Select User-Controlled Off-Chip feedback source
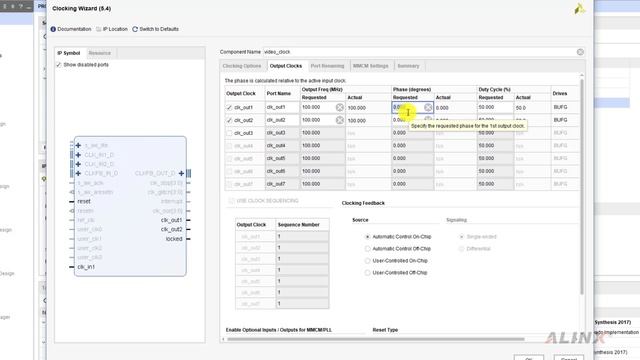The image size is (640, 360). 367,273
